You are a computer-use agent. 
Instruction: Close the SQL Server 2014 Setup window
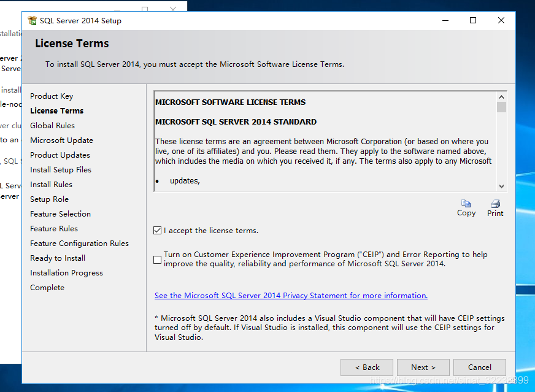point(501,20)
